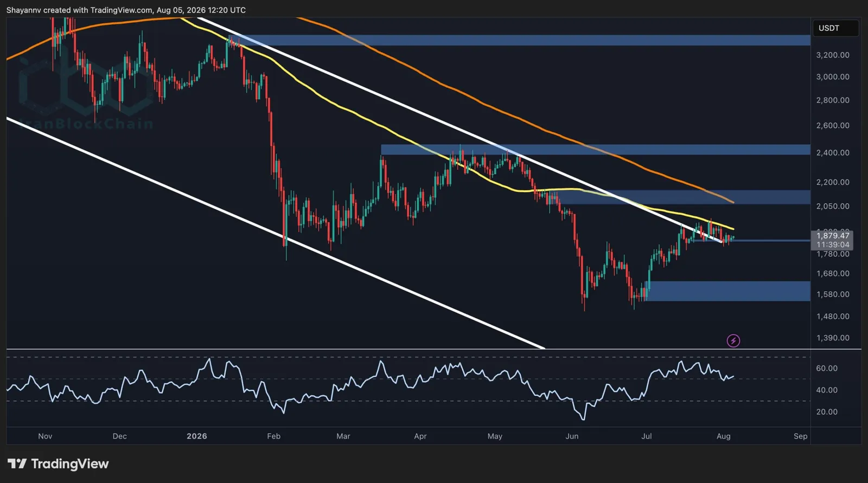
Task: Click the RSI 20.00 scale label
Action: point(827,411)
